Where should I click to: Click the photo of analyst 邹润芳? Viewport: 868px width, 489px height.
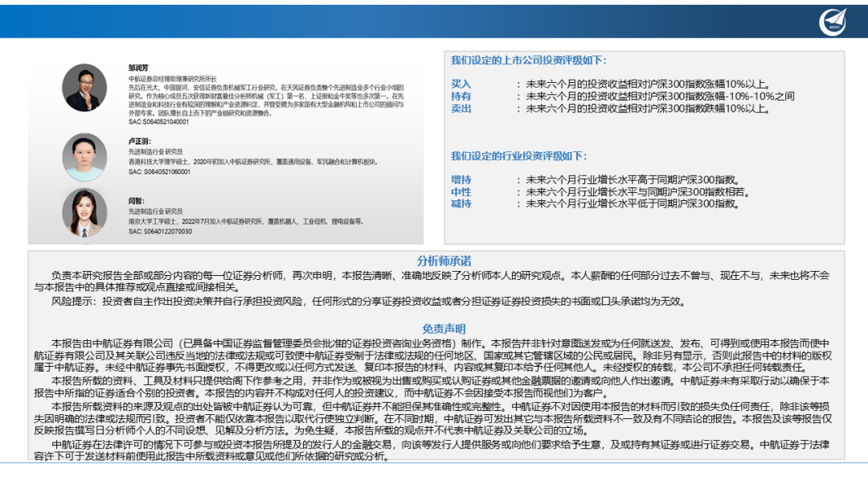[x=84, y=88]
